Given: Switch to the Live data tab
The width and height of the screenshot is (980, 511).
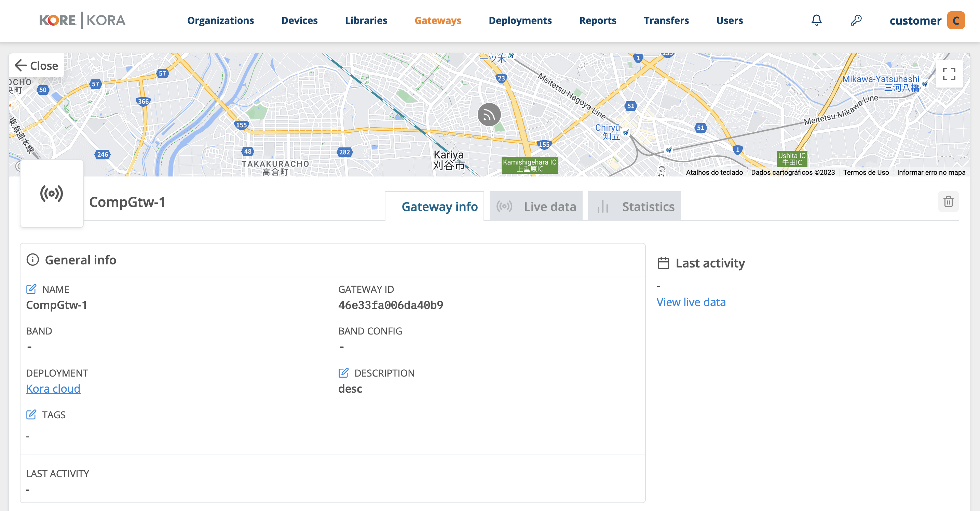Looking at the screenshot, I should click(536, 206).
